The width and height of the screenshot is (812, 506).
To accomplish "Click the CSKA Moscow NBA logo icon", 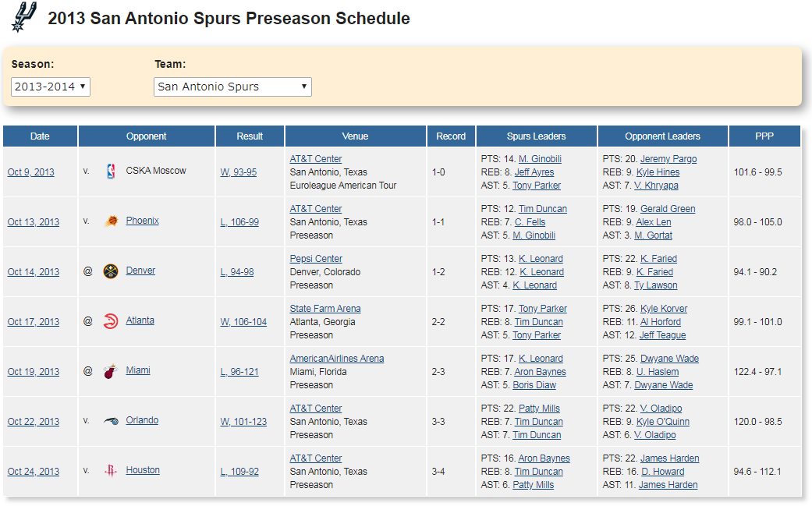I will [x=111, y=172].
